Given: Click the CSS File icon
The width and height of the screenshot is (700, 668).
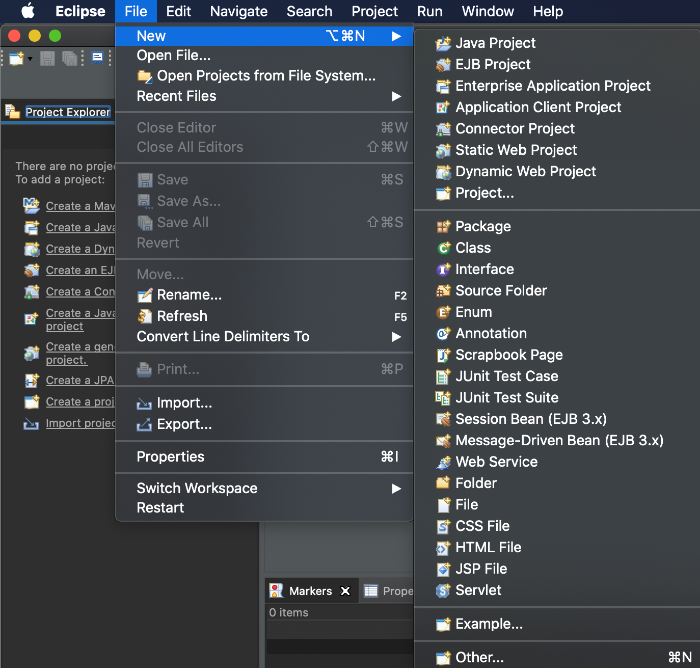Looking at the screenshot, I should (443, 526).
